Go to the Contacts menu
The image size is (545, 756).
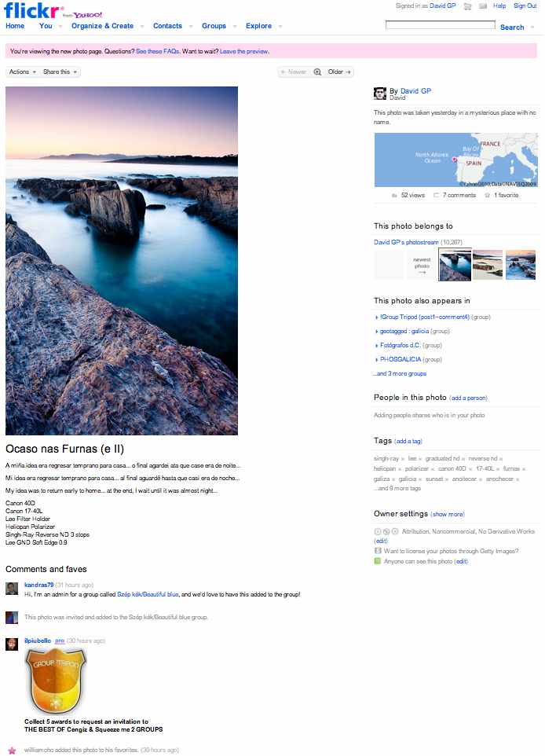[x=168, y=26]
